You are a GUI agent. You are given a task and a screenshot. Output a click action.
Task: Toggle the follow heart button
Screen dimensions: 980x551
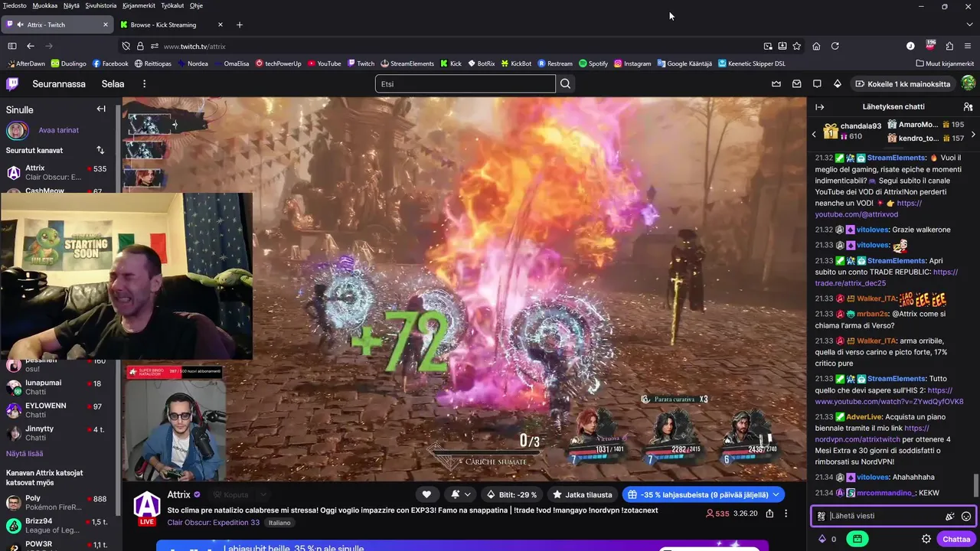pos(426,494)
